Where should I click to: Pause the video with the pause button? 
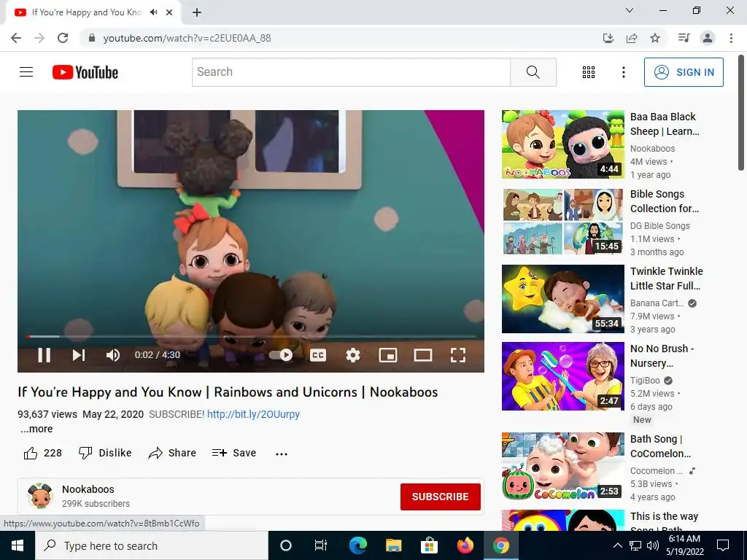point(44,355)
